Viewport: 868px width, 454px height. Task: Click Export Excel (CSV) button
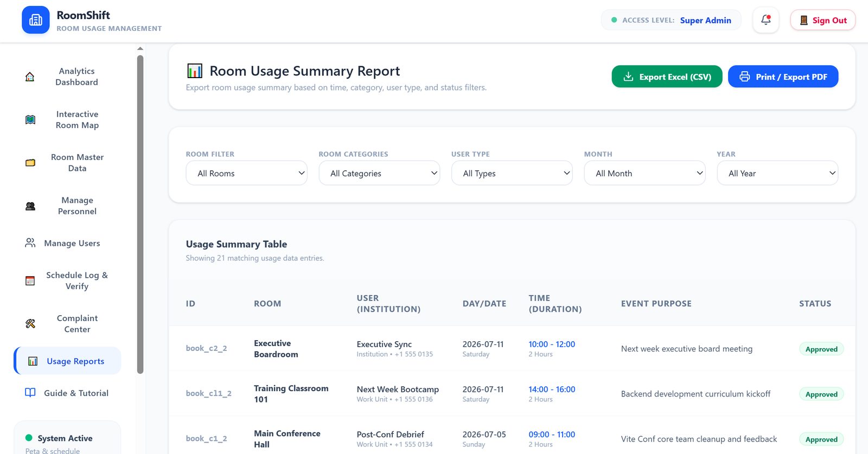click(x=667, y=76)
